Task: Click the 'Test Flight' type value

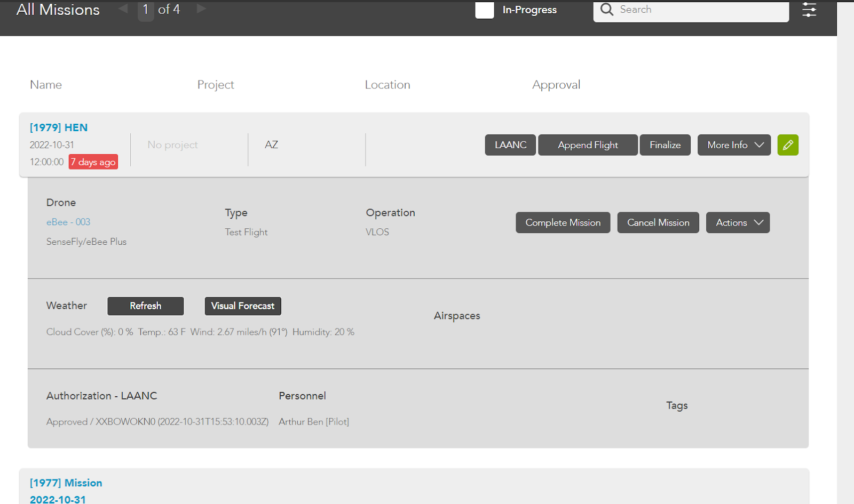Action: [246, 233]
